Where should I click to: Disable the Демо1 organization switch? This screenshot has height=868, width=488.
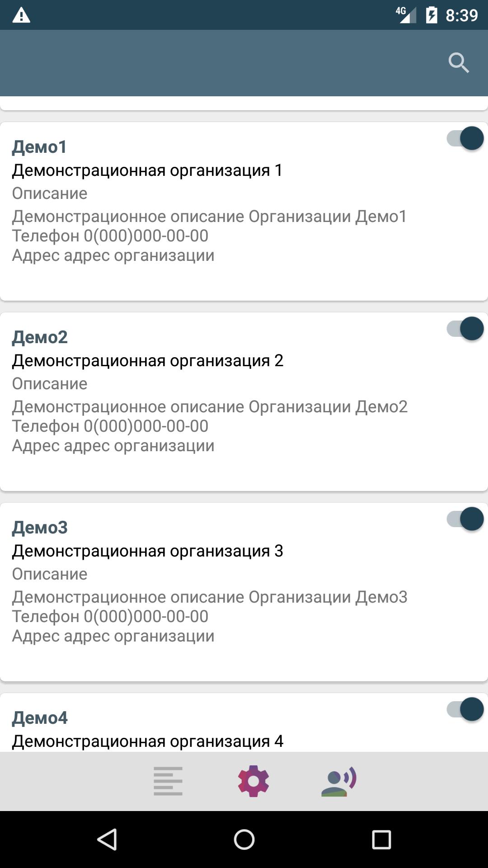(x=465, y=138)
